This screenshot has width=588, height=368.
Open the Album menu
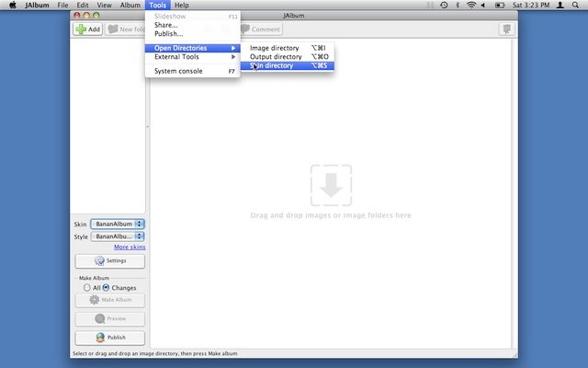tap(130, 5)
